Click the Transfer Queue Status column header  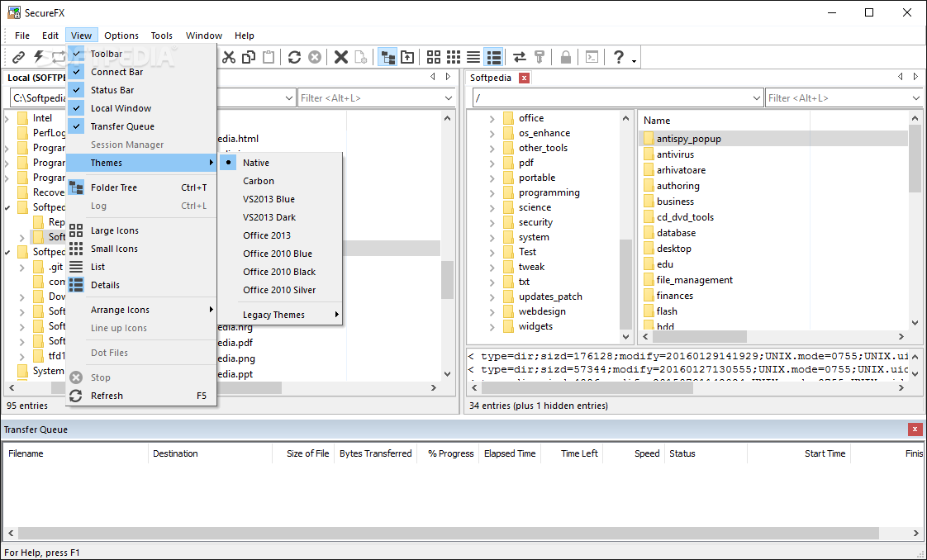(x=706, y=453)
